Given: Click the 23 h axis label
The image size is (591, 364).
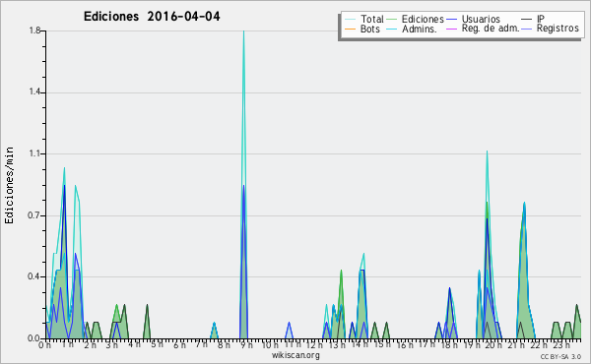Looking at the screenshot, I should pos(560,344).
